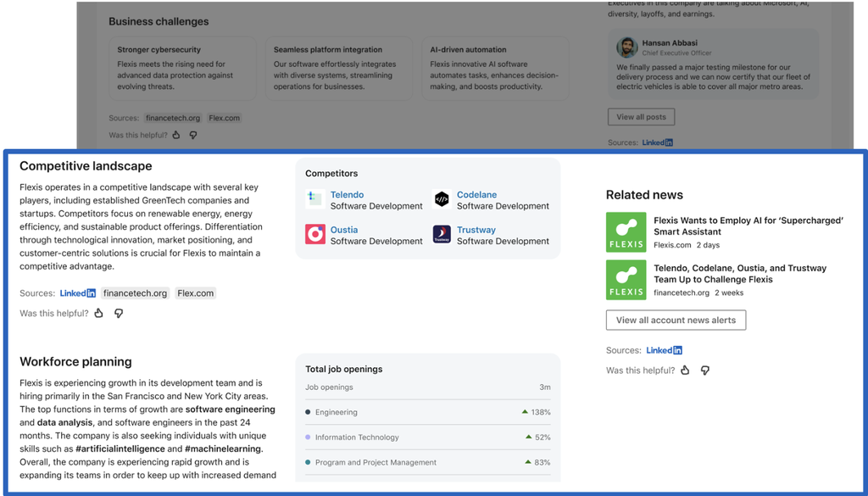Open the 'Supercharged' Smart Assistant news headline
868x496 pixels.
748,226
